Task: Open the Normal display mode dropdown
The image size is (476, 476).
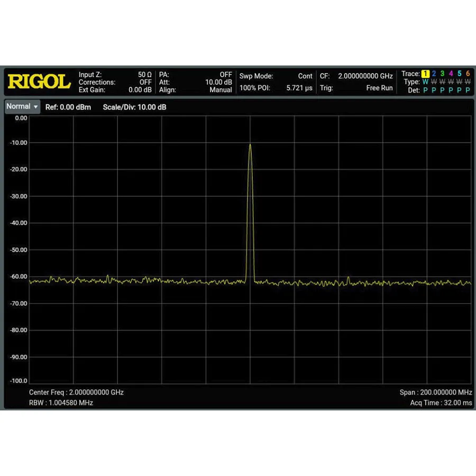Action: click(x=22, y=107)
